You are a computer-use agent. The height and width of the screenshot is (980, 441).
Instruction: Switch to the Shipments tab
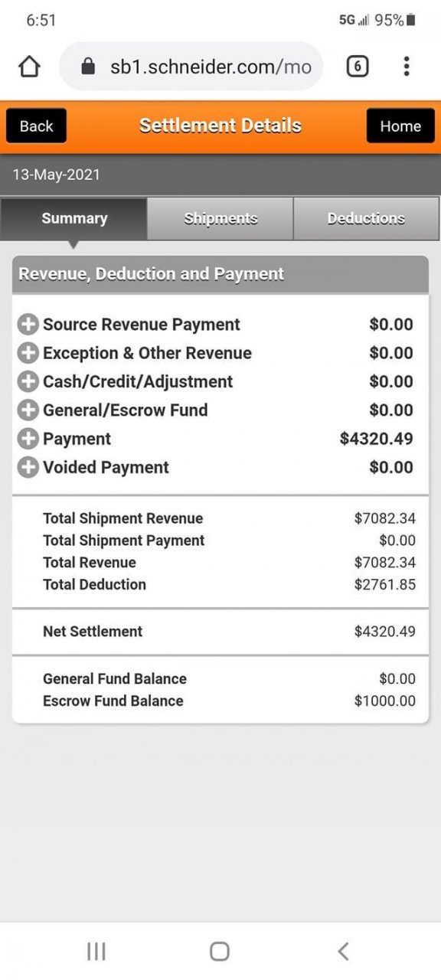(220, 219)
